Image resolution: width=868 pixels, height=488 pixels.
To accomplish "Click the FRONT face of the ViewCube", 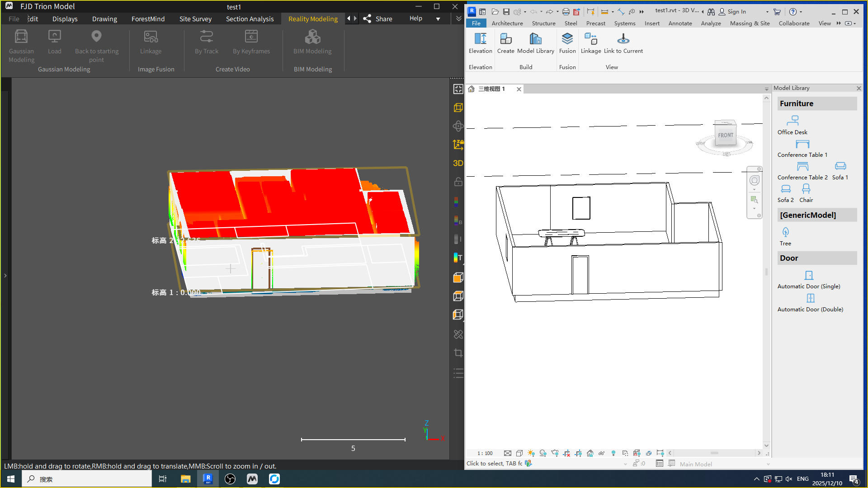I will pyautogui.click(x=725, y=135).
